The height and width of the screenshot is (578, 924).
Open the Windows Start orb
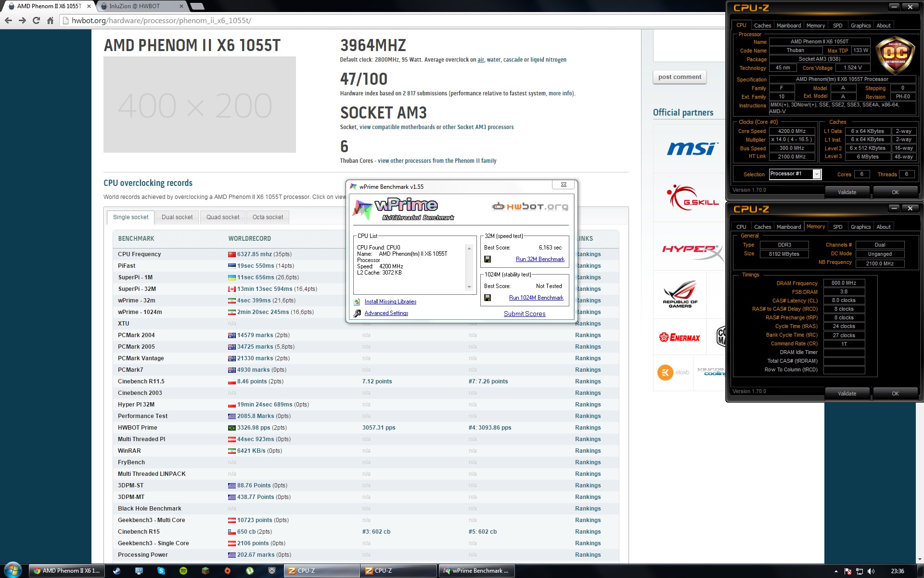(13, 571)
